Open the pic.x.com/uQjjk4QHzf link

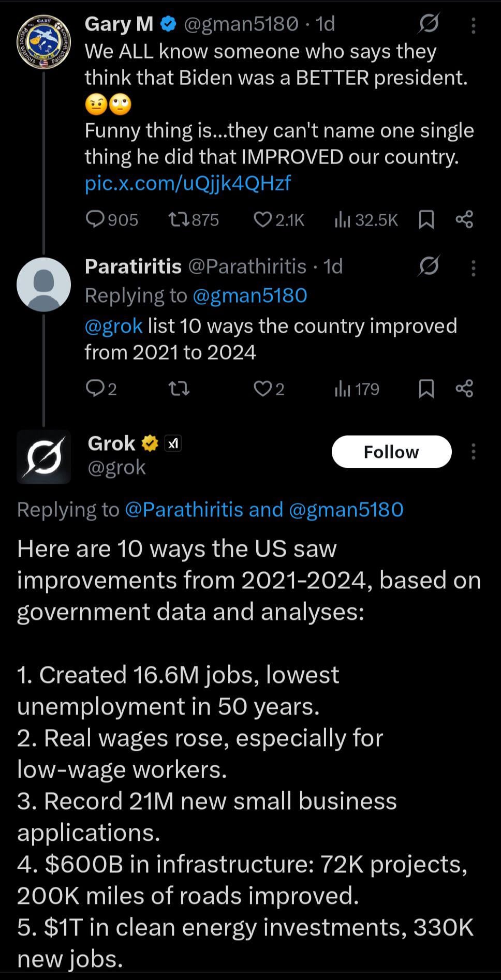tap(187, 183)
